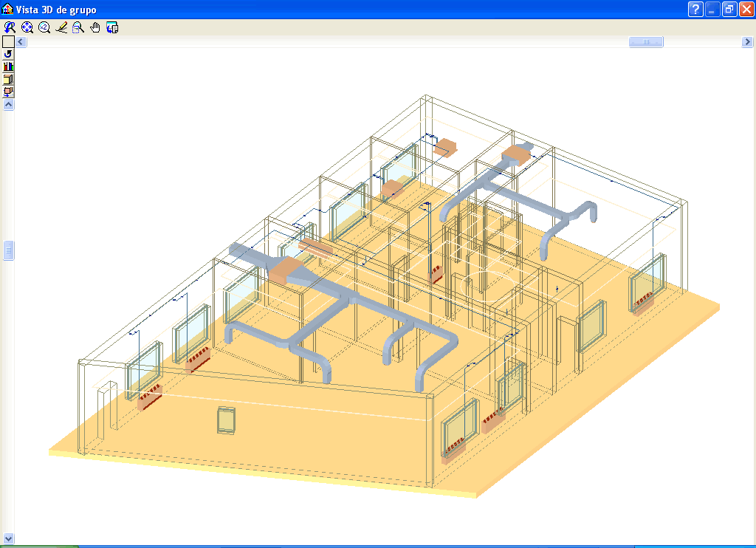Viewport: 756px width, 548px height.
Task: Click the x2 zoom magnifier icon
Action: [x=44, y=27]
